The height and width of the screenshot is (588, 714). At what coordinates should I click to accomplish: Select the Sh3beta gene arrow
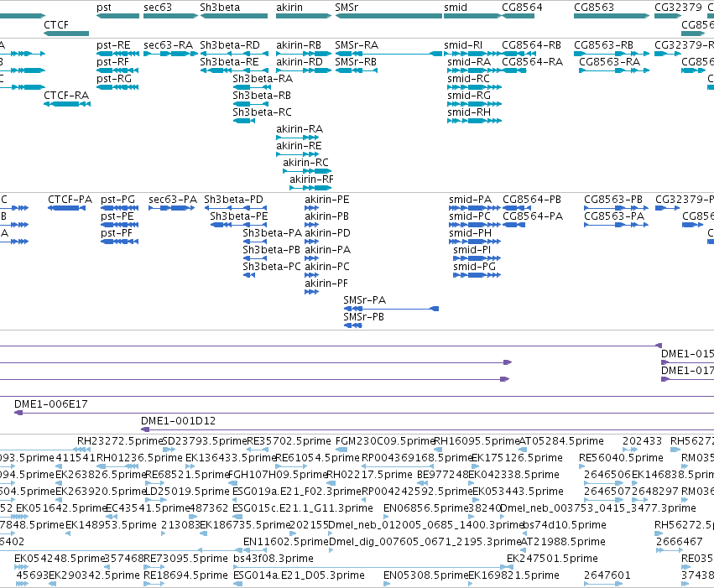(234, 16)
